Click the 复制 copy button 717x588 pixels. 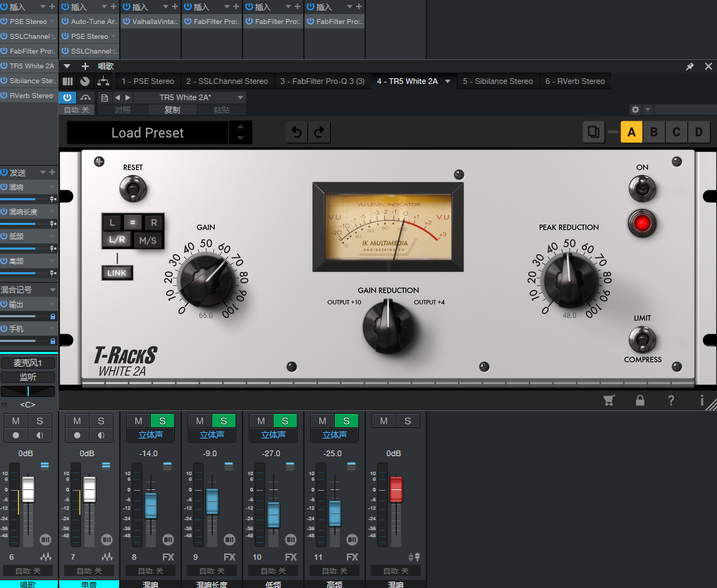173,110
